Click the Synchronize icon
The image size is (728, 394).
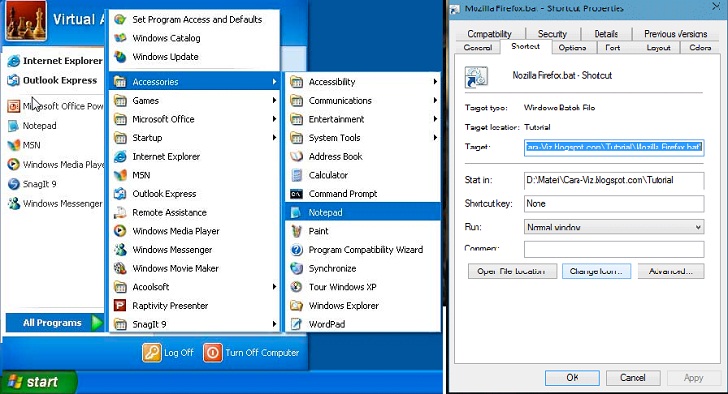(x=296, y=268)
